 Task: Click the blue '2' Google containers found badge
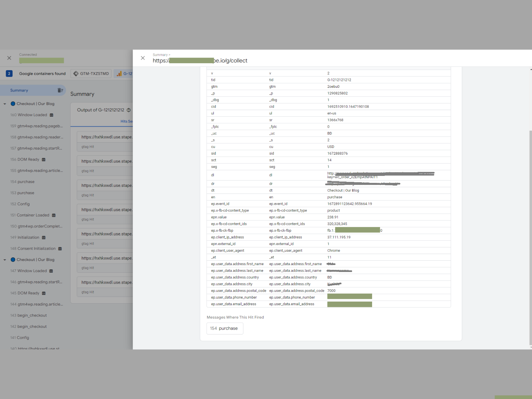click(x=9, y=73)
